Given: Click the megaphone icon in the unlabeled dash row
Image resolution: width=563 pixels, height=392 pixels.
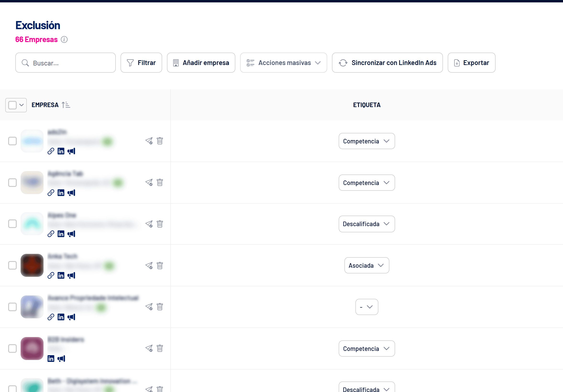Looking at the screenshot, I should pyautogui.click(x=71, y=317).
